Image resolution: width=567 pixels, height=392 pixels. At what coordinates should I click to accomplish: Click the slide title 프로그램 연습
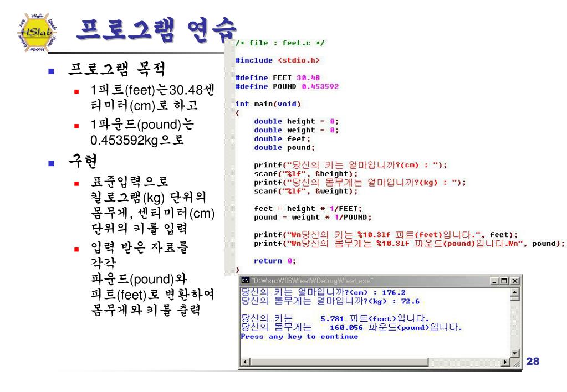pos(156,30)
